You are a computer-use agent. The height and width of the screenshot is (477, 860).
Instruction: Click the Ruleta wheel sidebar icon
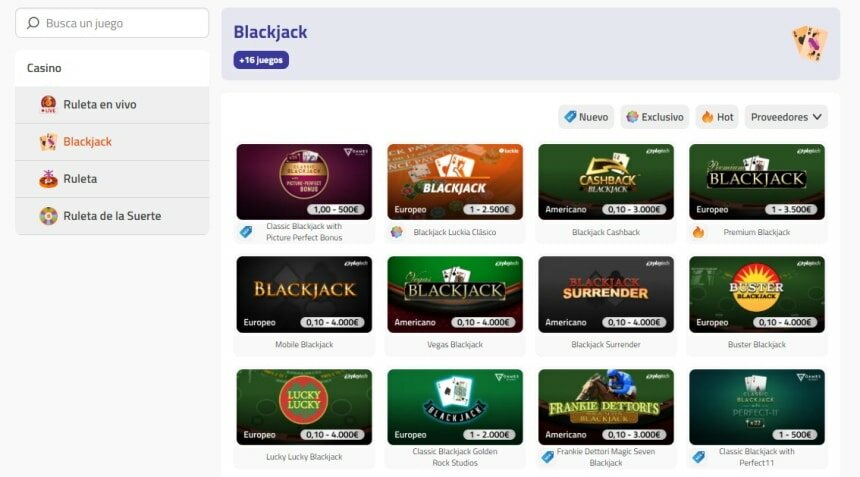[x=48, y=179]
